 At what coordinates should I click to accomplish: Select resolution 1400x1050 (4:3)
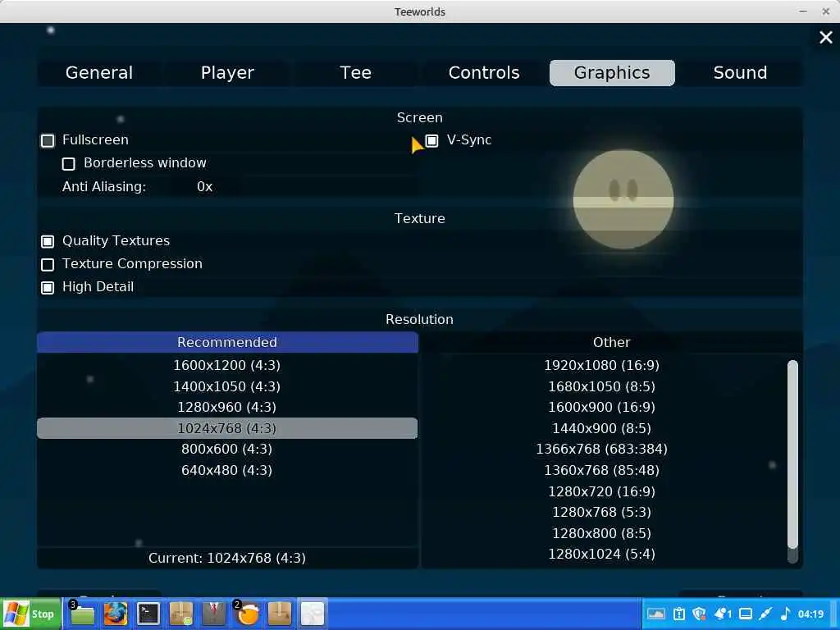(227, 386)
